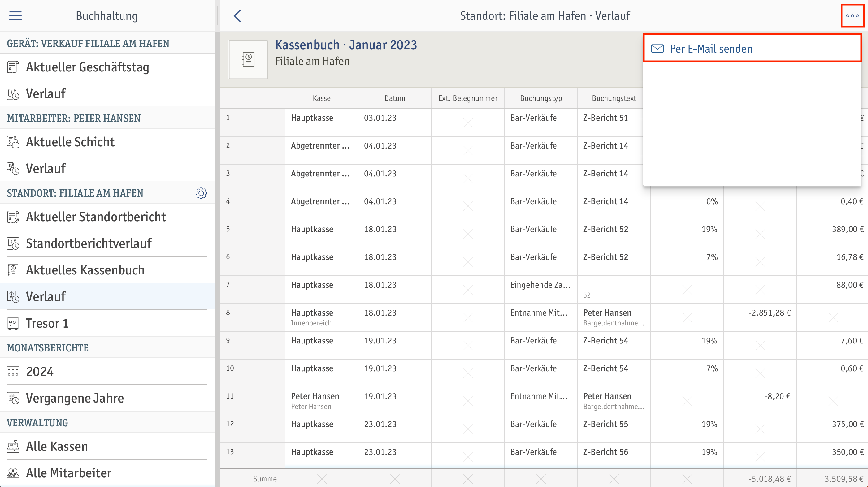Screen dimensions: 868x487
Task: Choose Per E-Mail senden
Action: pyautogui.click(x=752, y=49)
